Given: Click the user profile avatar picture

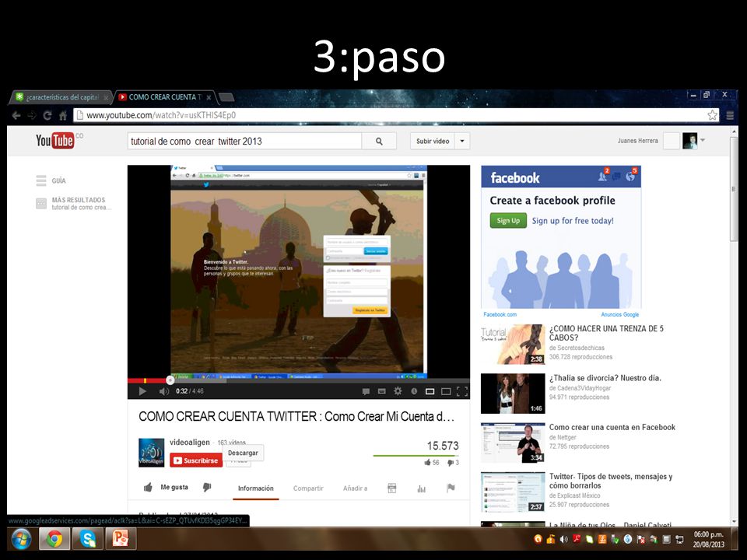Looking at the screenshot, I should [690, 141].
